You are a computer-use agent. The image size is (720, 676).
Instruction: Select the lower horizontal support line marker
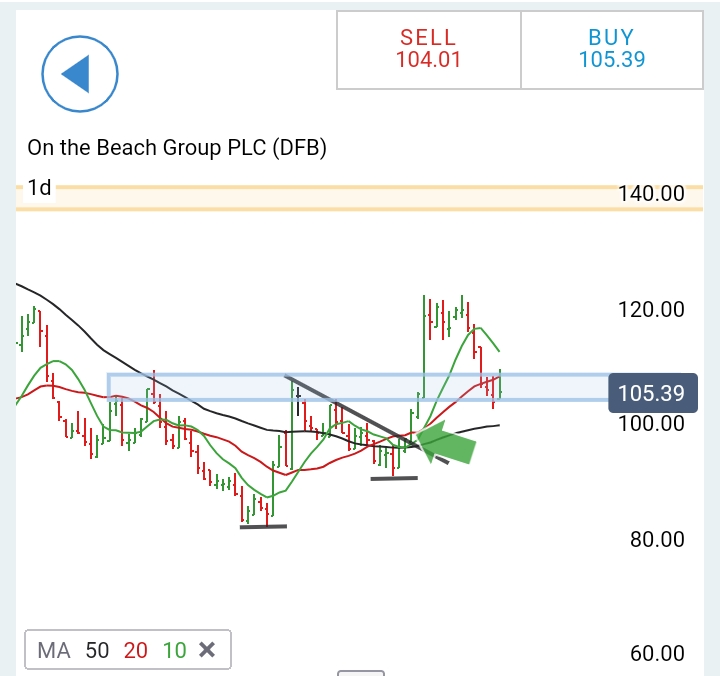[x=264, y=527]
